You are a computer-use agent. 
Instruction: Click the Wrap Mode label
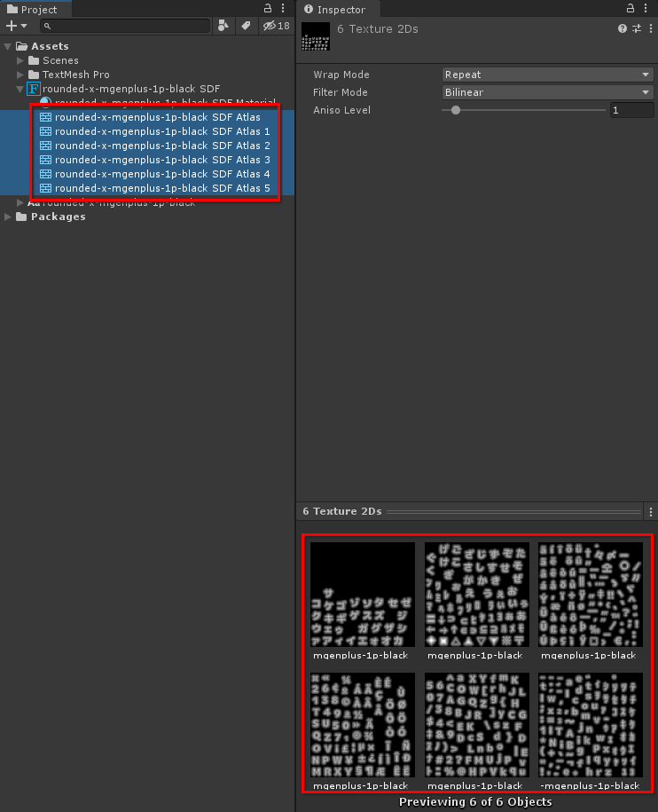click(341, 75)
